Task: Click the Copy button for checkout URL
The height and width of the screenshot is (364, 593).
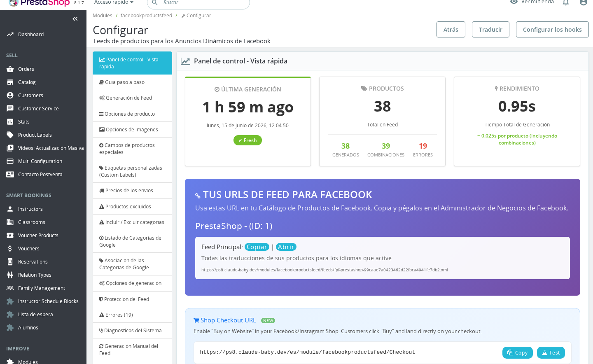Action: click(518, 353)
